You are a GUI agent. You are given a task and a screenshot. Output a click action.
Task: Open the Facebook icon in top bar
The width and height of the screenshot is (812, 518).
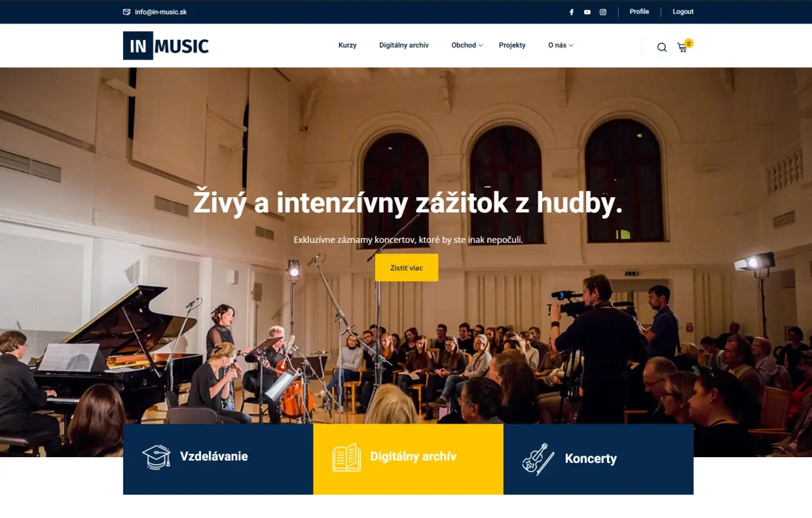tap(571, 12)
